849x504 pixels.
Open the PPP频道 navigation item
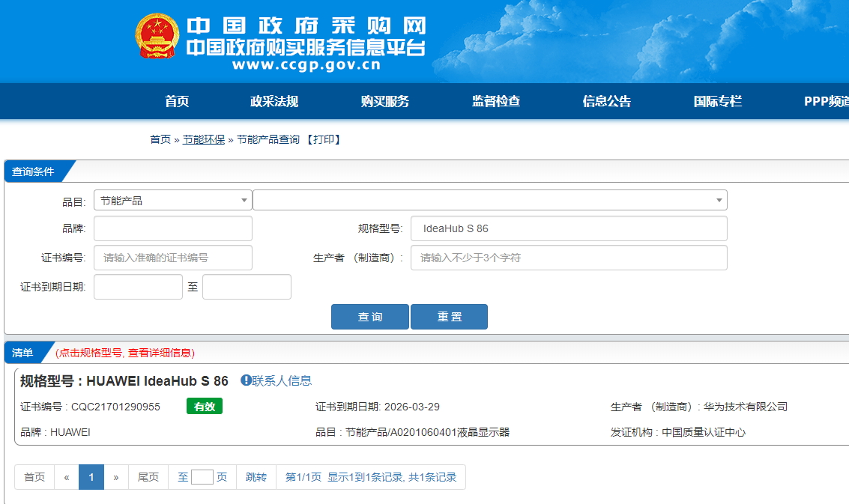pos(827,101)
